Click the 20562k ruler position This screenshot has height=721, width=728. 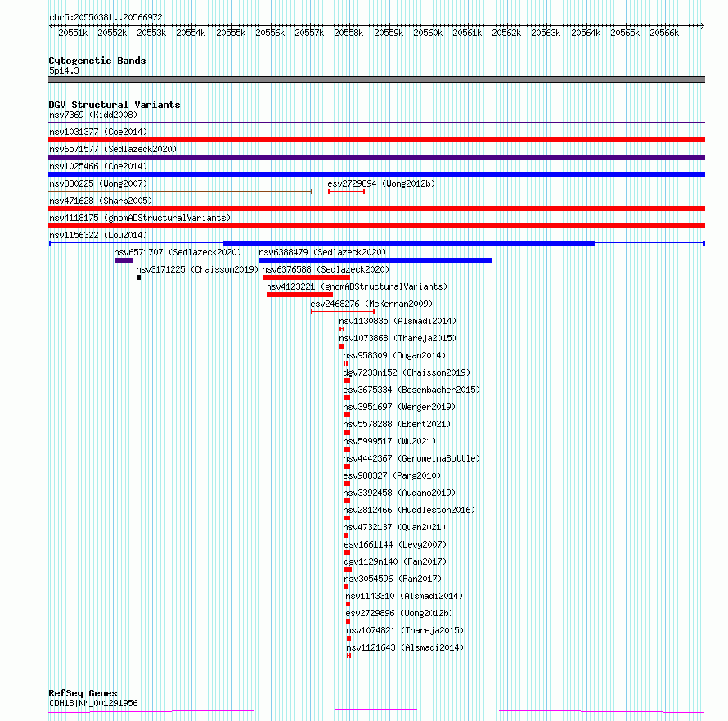[506, 33]
